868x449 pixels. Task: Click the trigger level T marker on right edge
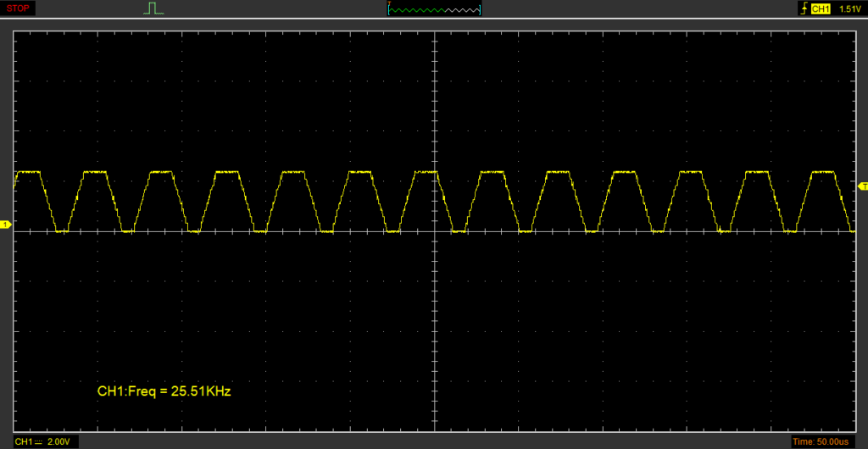point(863,186)
